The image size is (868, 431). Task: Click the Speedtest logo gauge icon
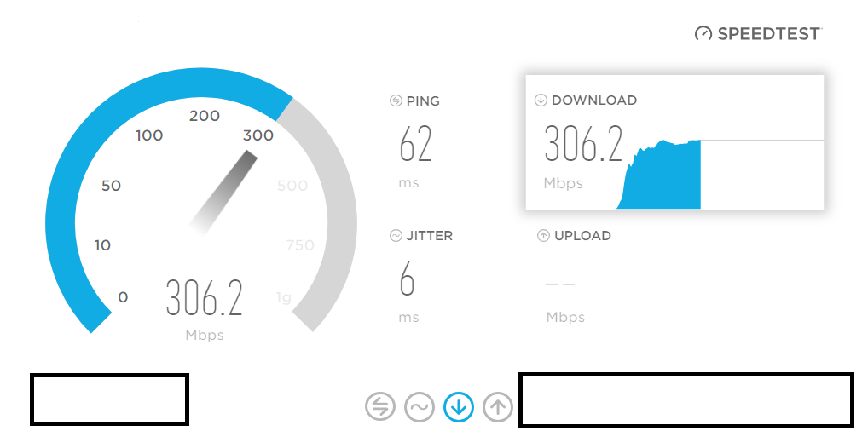pyautogui.click(x=703, y=34)
